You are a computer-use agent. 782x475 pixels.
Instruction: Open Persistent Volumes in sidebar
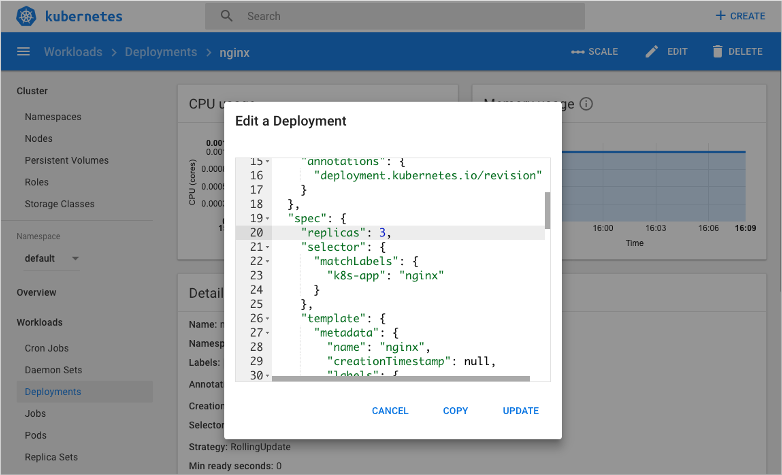tap(66, 161)
